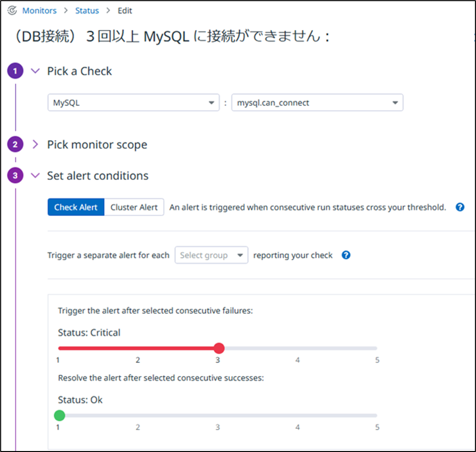Click the Set alert conditions heading

98,176
